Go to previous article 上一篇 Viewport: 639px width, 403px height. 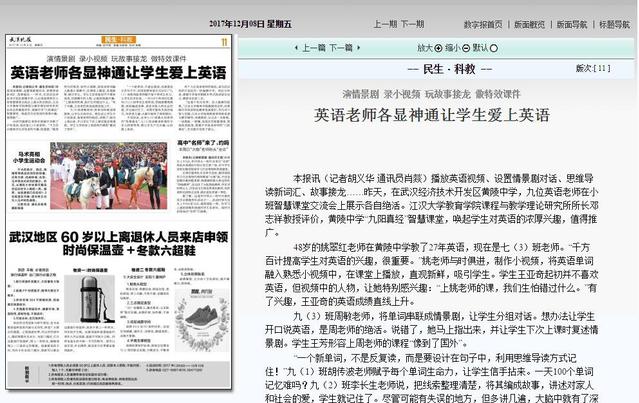[x=314, y=48]
